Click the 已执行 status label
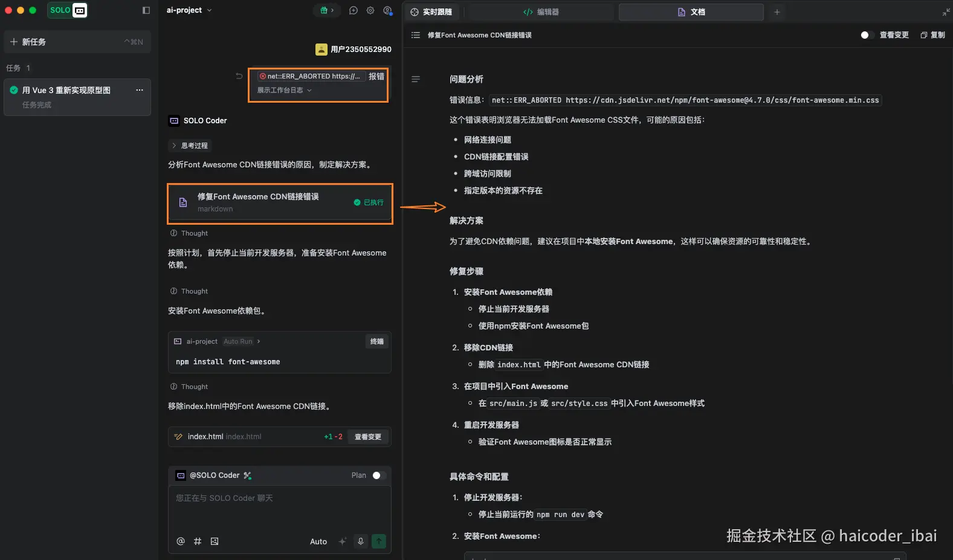The width and height of the screenshot is (953, 560). pyautogui.click(x=369, y=202)
